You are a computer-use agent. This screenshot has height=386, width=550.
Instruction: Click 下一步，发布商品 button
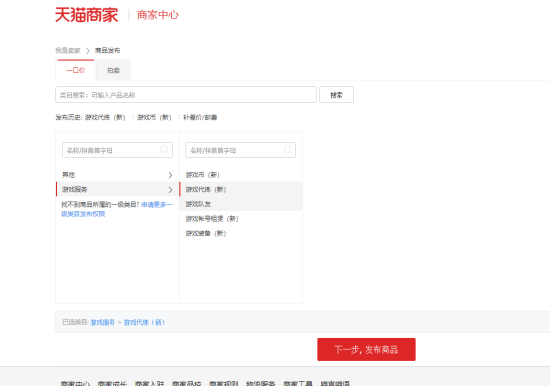pyautogui.click(x=366, y=350)
